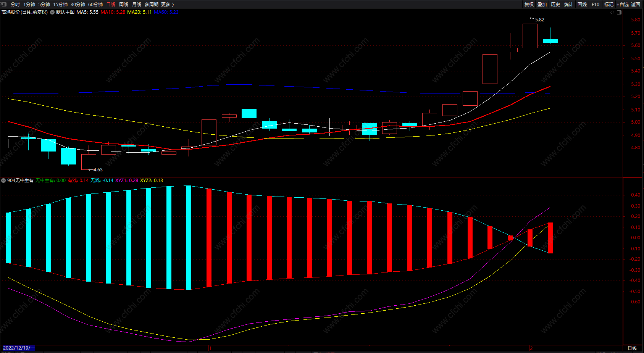The height and width of the screenshot is (353, 644).
Task: Click the month 1 marker on time axis
Action: tap(210, 348)
